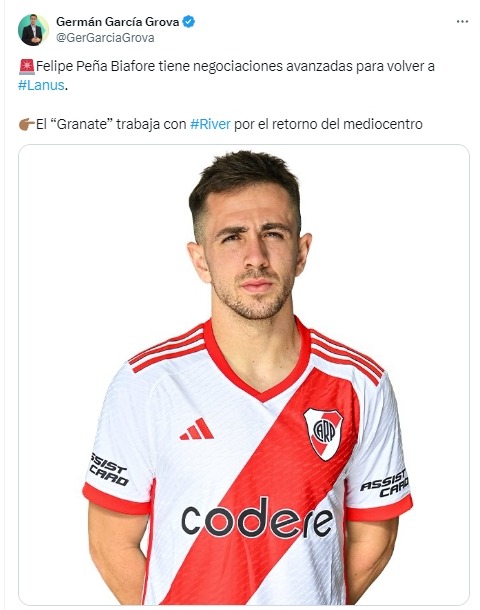The image size is (480, 610).
Task: Click the quoted word Granate
Action: click(x=82, y=124)
